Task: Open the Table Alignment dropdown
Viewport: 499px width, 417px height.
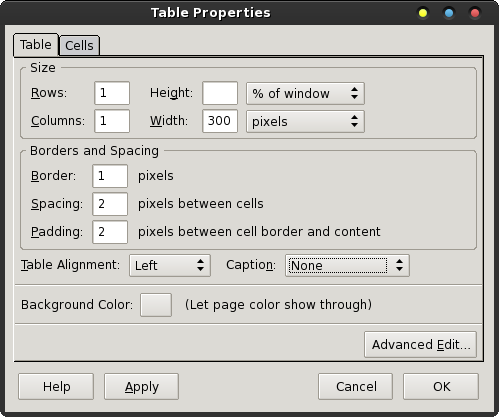Action: pyautogui.click(x=170, y=266)
